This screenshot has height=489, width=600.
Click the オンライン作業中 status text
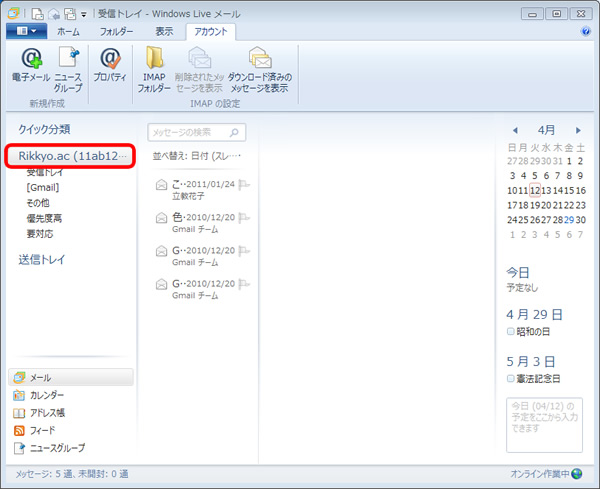point(540,474)
